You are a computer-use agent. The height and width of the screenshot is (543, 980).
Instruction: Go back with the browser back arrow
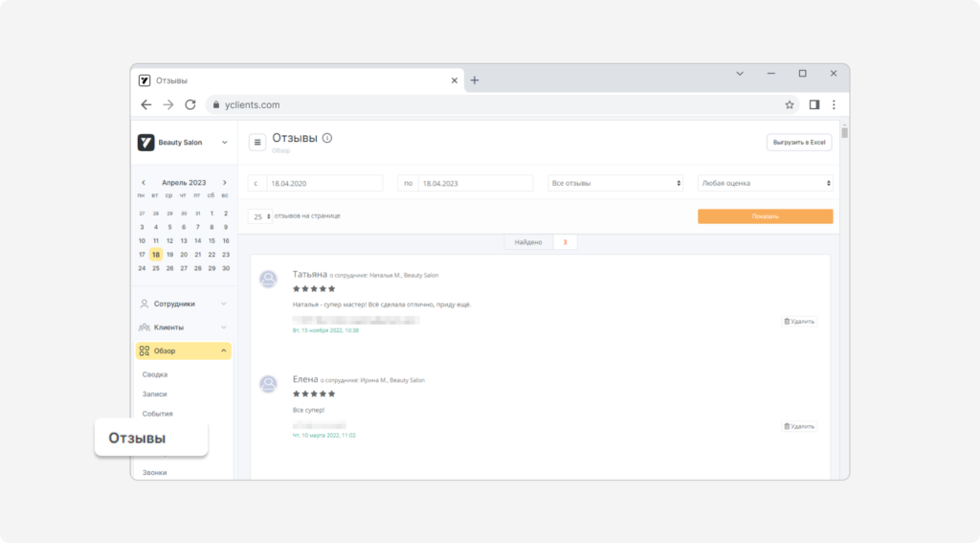pyautogui.click(x=146, y=105)
